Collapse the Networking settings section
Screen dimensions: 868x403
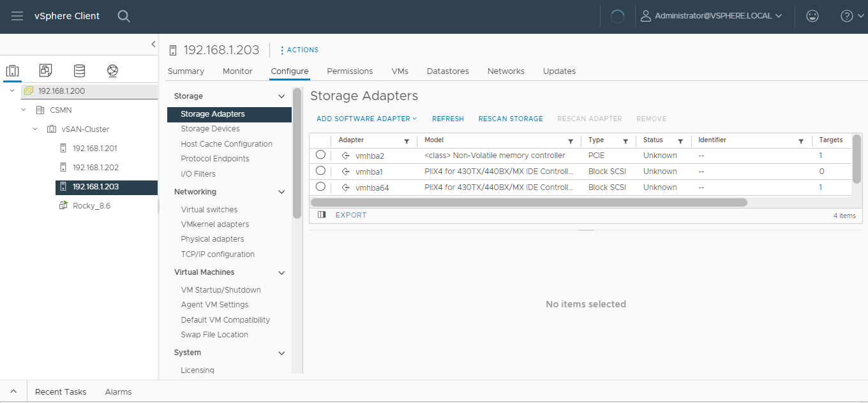click(281, 192)
